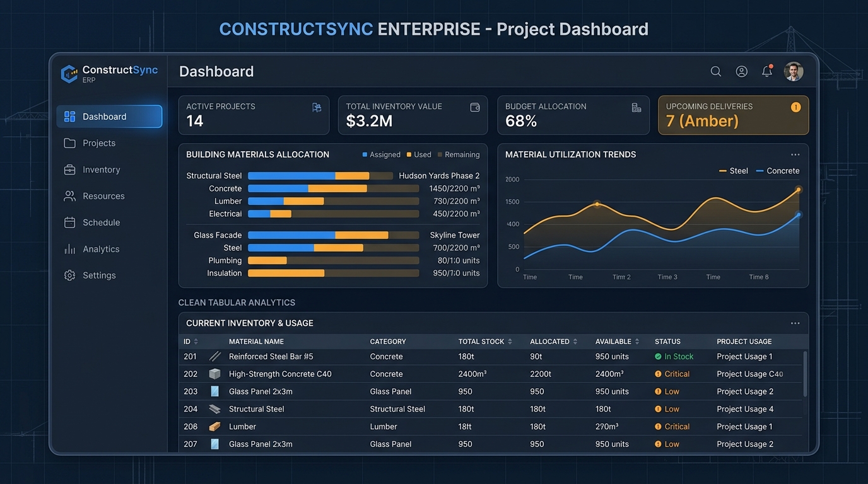Viewport: 868px width, 484px height.
Task: Click the Structural Steel allocation bar
Action: [308, 176]
